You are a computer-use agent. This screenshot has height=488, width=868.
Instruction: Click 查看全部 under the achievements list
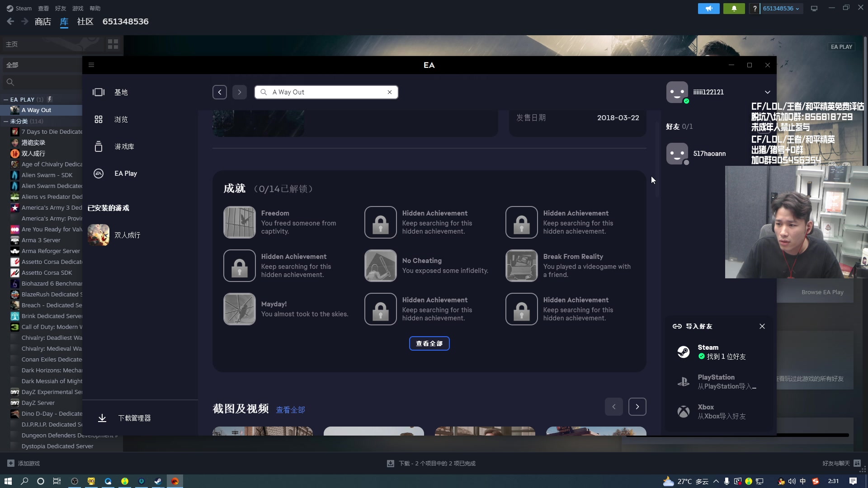(429, 343)
